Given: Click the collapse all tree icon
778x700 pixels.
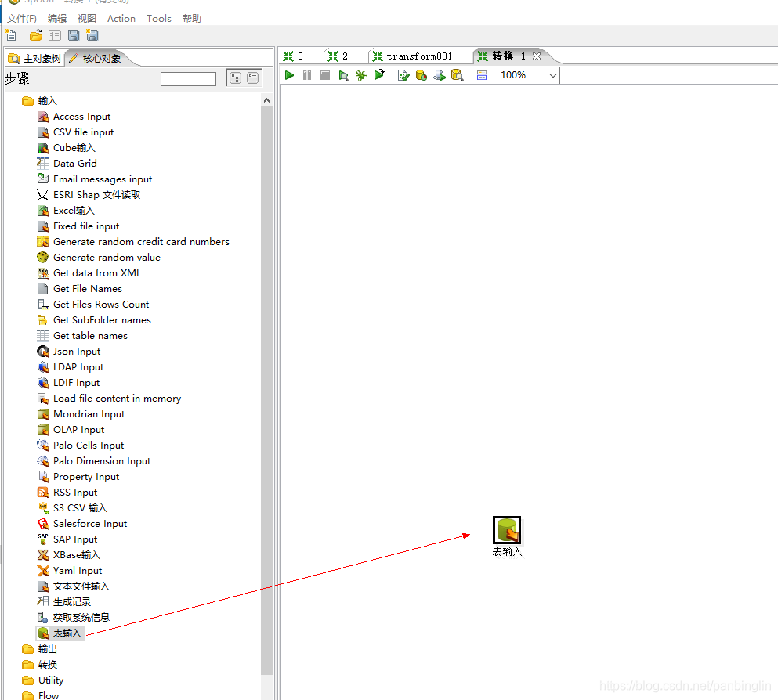Looking at the screenshot, I should tap(252, 78).
